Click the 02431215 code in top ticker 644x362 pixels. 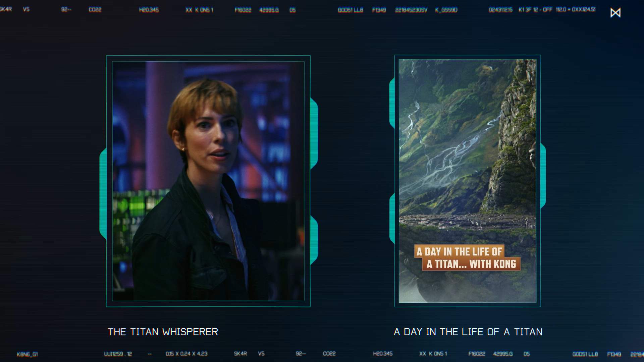500,10
